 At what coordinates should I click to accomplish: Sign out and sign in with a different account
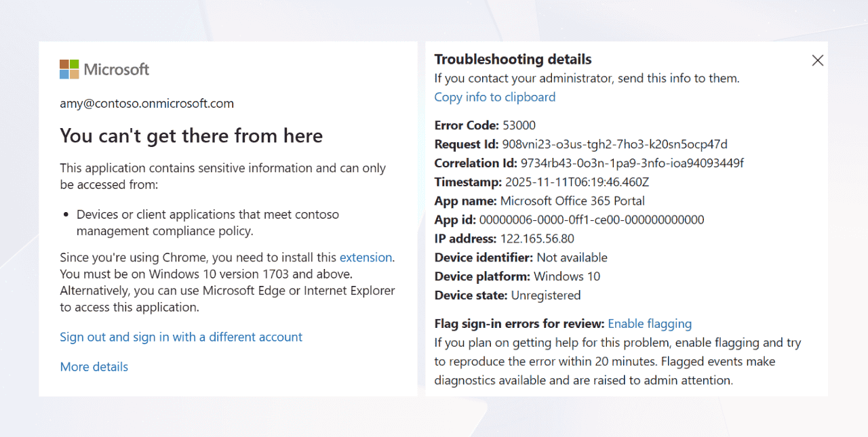pyautogui.click(x=181, y=337)
